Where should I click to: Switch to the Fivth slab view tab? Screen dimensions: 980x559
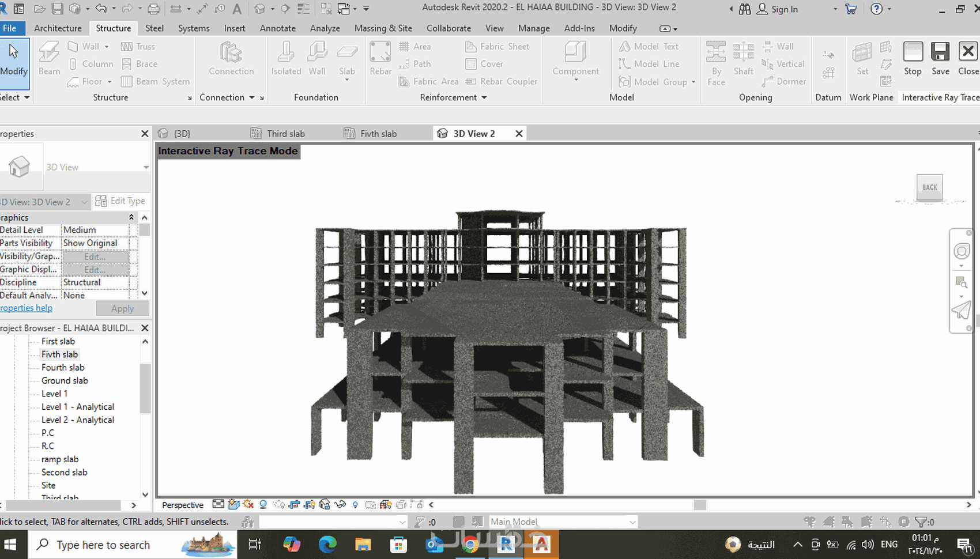(378, 134)
